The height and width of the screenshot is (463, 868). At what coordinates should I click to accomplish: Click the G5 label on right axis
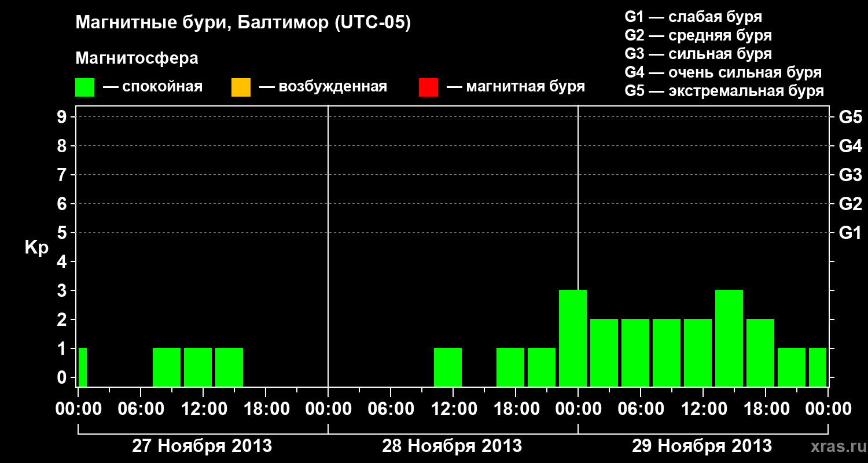tap(851, 117)
